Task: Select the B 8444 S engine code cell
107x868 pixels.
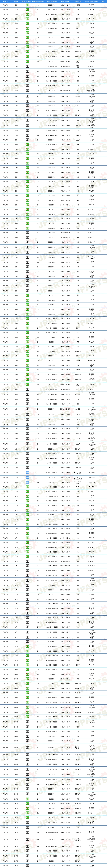Action: [92, 228]
